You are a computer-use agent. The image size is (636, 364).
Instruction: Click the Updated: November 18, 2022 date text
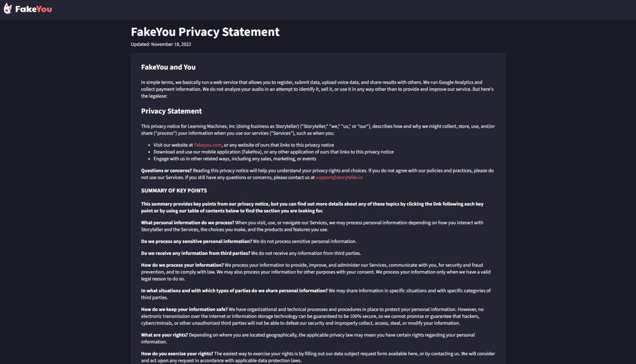point(161,44)
